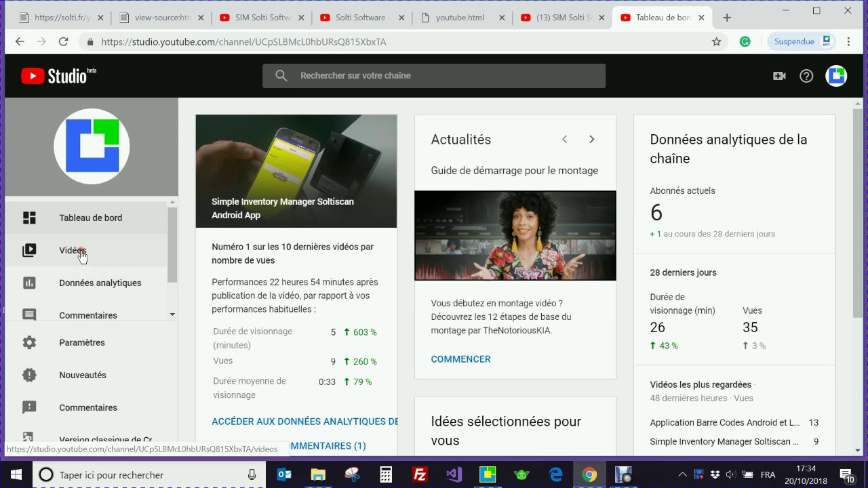
Task: Click the latest video thumbnail Simple Inventory Manager
Action: (x=296, y=171)
